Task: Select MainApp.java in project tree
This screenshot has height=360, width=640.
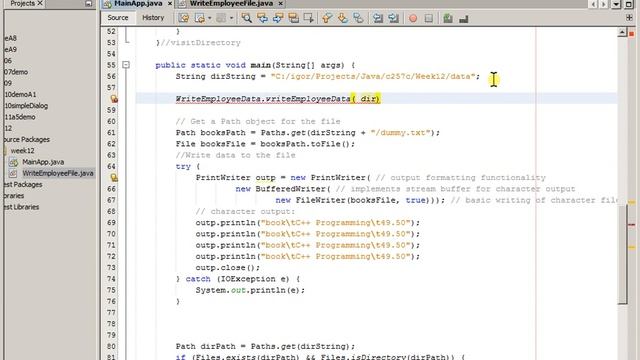Action: point(43,162)
